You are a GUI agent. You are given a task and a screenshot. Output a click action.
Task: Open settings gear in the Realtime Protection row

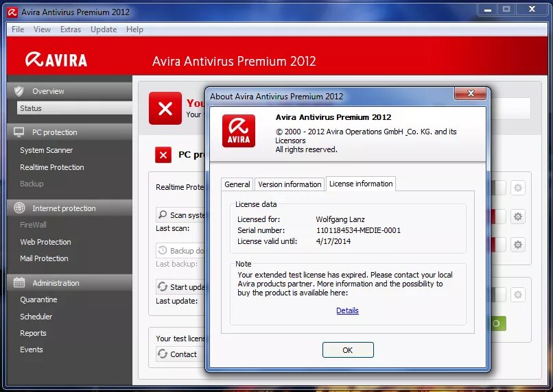(x=518, y=188)
